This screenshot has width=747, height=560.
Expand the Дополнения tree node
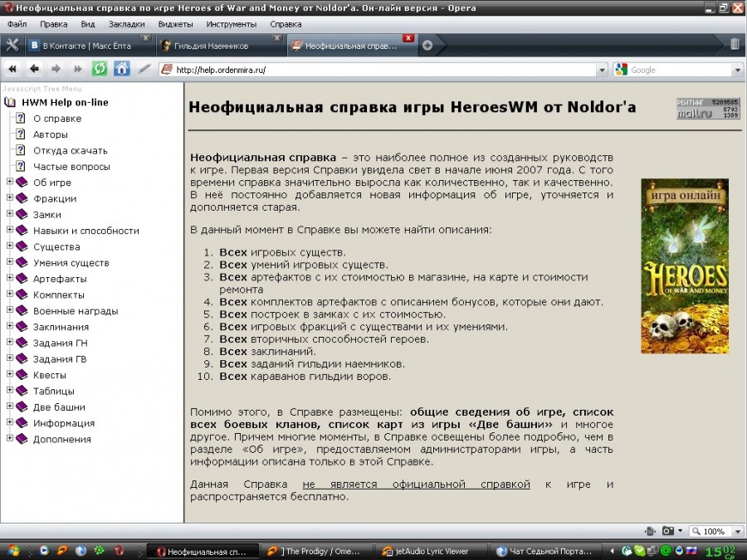tap(9, 438)
